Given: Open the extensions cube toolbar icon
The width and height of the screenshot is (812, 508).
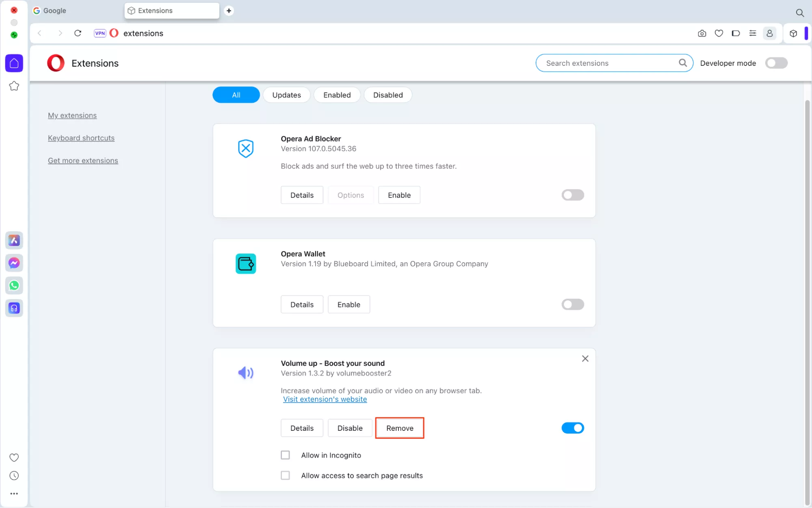Looking at the screenshot, I should [793, 33].
